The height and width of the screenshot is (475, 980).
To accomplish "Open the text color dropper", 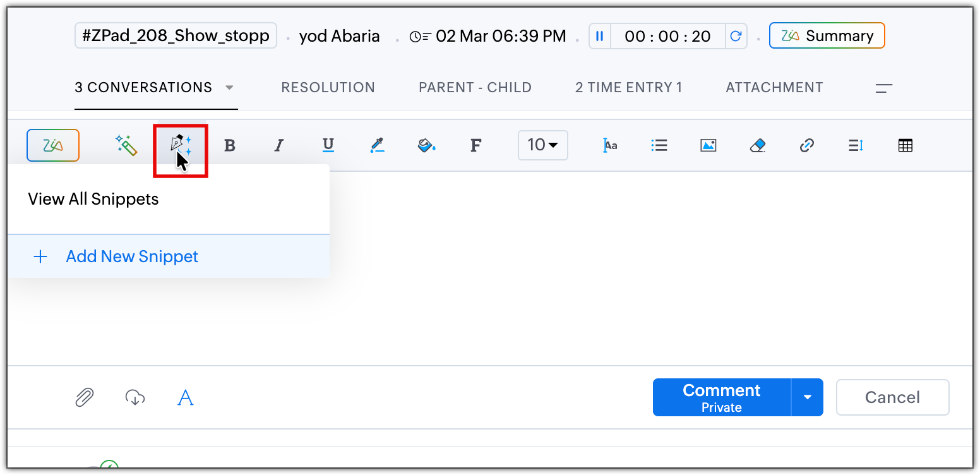I will [x=377, y=146].
